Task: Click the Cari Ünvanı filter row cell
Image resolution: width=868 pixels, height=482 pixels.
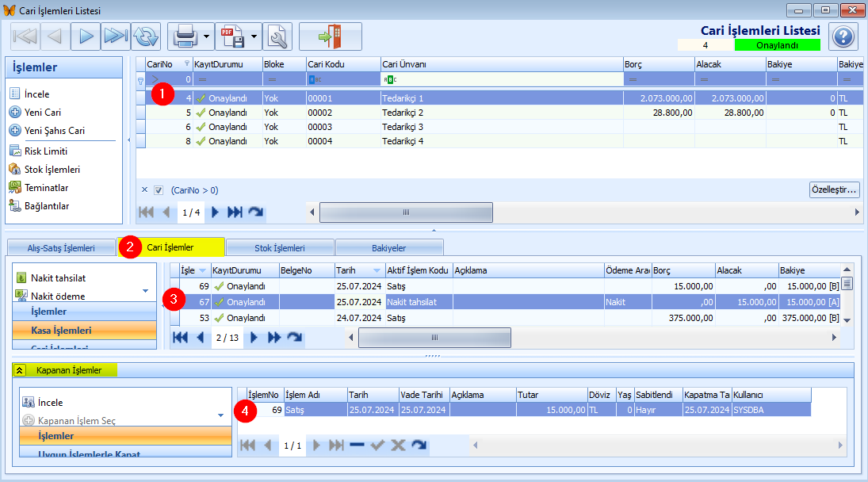Action: click(502, 79)
